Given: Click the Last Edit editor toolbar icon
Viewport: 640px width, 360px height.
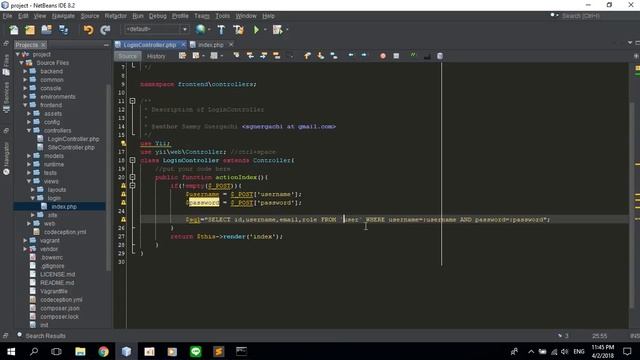Looking at the screenshot, I should (x=182, y=56).
